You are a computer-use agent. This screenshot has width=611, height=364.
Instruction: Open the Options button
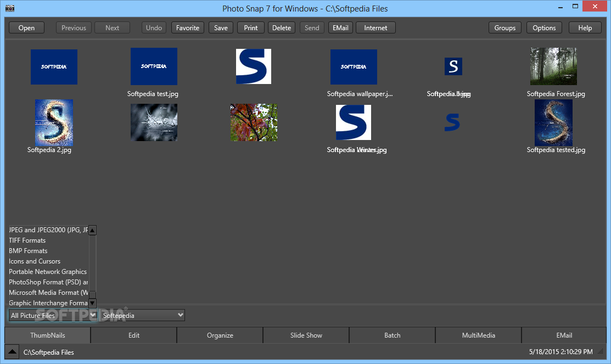coord(545,27)
